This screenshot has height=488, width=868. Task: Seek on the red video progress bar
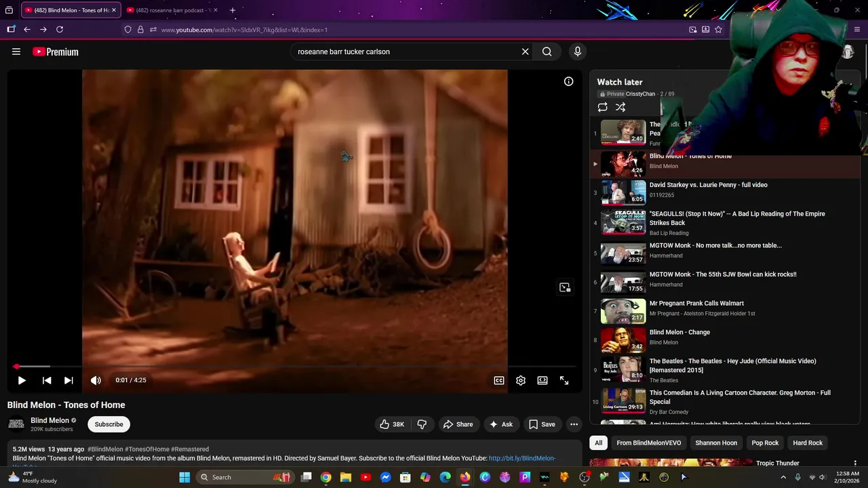tap(295, 367)
